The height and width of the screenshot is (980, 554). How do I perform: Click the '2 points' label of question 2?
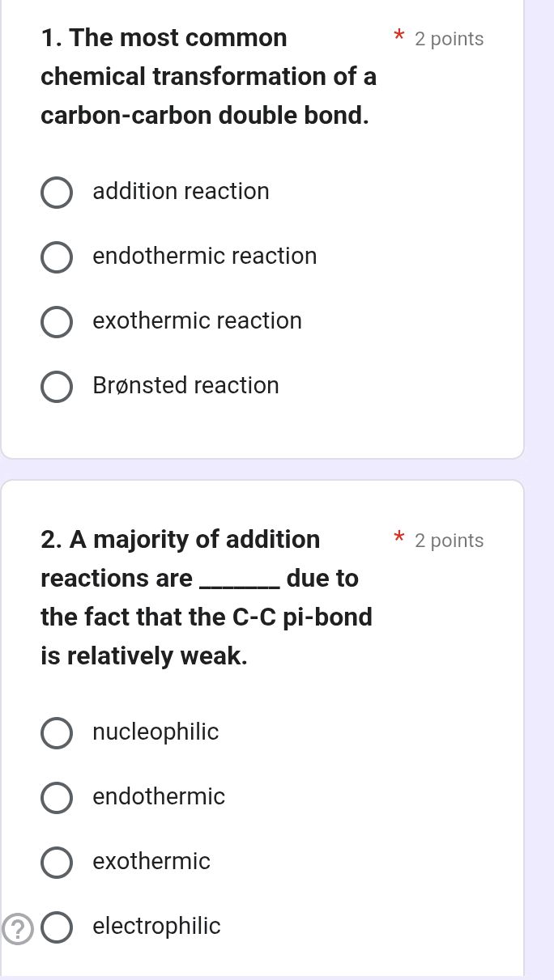click(x=449, y=541)
